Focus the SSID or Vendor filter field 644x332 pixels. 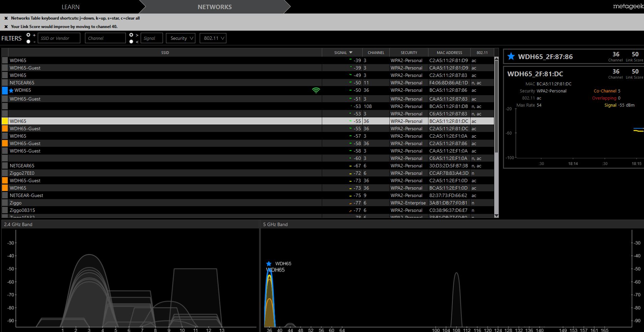(59, 38)
